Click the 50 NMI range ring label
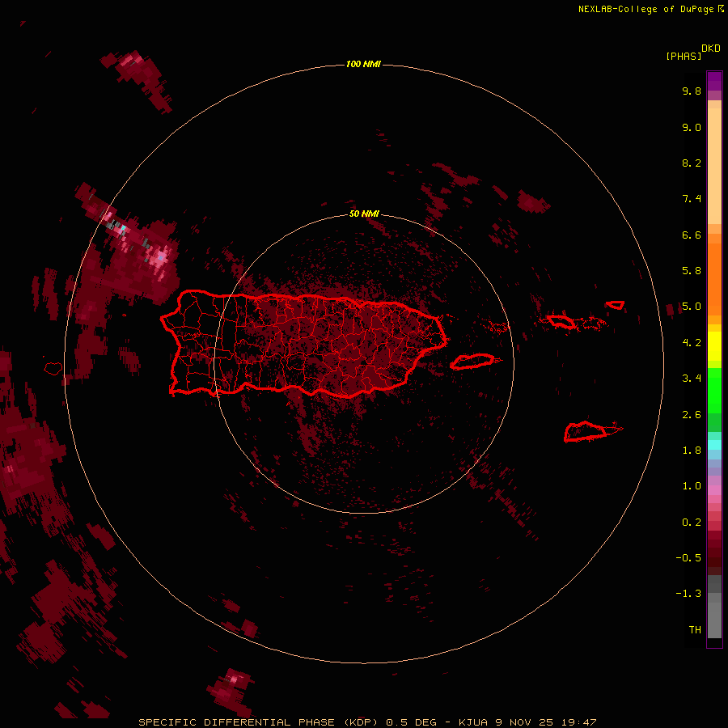The image size is (728, 728). (364, 214)
